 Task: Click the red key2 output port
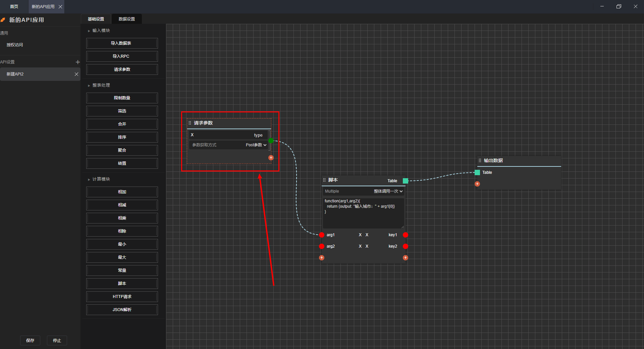(x=406, y=246)
